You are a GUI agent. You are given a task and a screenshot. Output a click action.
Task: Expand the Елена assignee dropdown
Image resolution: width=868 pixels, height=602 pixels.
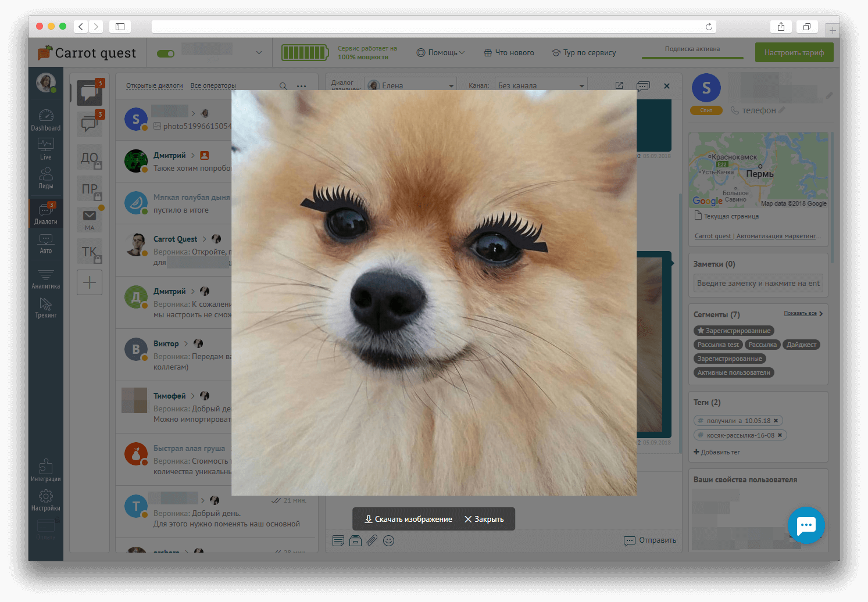click(x=410, y=85)
